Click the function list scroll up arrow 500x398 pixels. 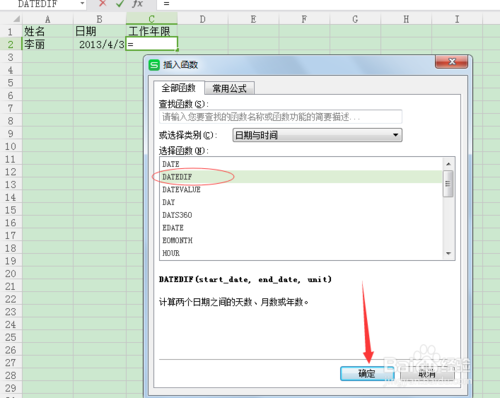pyautogui.click(x=448, y=164)
